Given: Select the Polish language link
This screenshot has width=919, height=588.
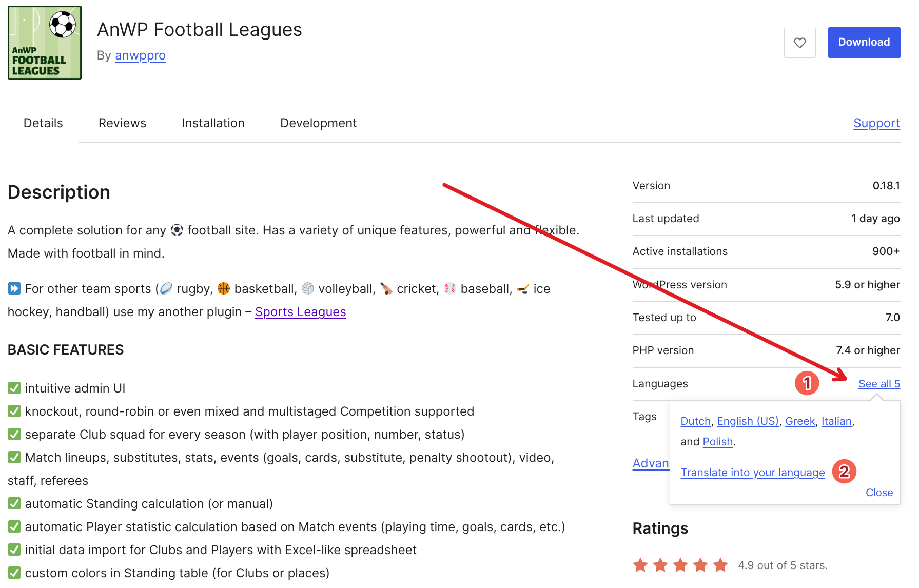Looking at the screenshot, I should pyautogui.click(x=717, y=442).
